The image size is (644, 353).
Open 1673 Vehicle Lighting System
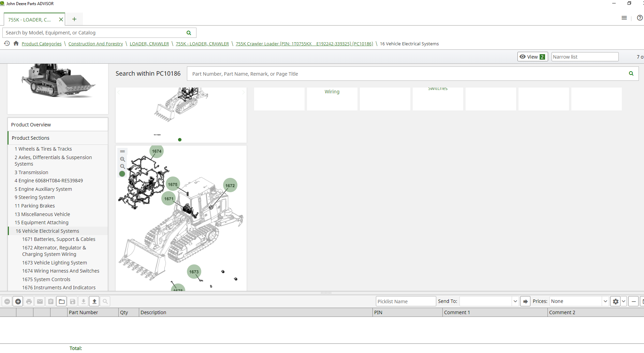55,263
